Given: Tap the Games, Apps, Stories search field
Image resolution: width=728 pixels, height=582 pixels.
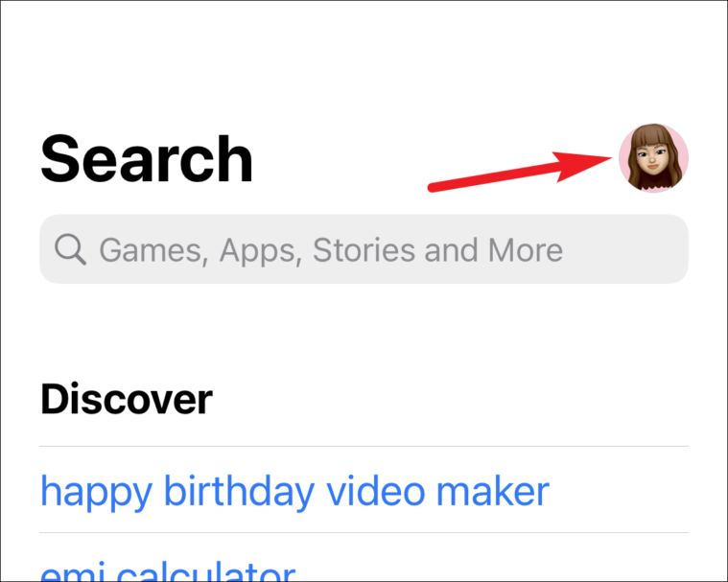Looking at the screenshot, I should click(x=364, y=249).
